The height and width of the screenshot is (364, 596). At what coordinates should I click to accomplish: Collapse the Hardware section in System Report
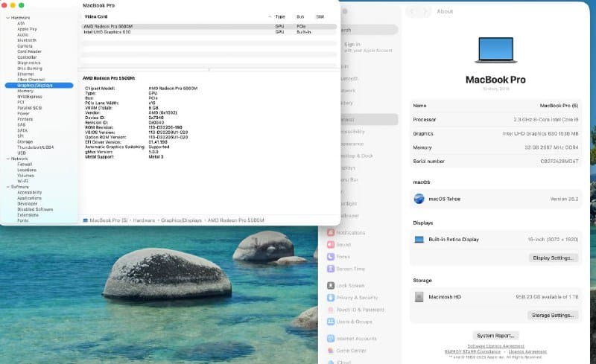tap(8, 18)
